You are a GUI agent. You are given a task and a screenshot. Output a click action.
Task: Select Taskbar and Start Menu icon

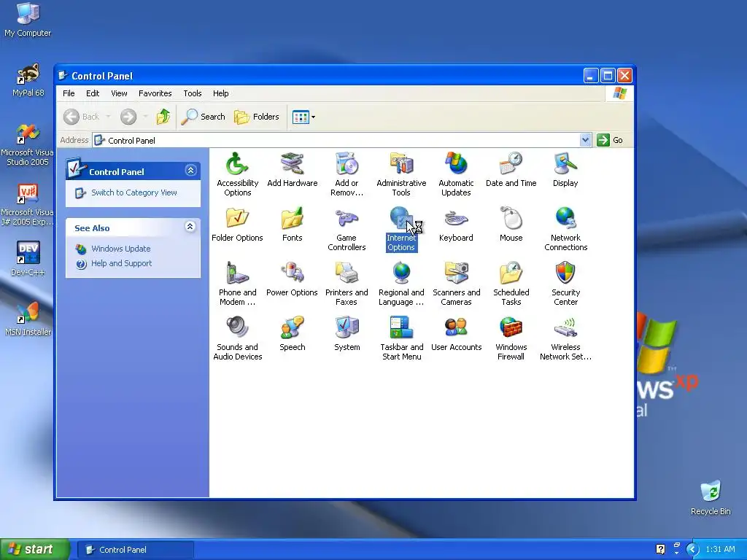click(x=401, y=329)
